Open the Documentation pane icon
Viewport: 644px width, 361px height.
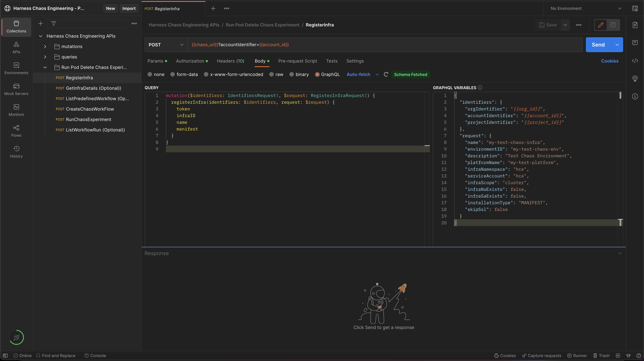pos(635,25)
